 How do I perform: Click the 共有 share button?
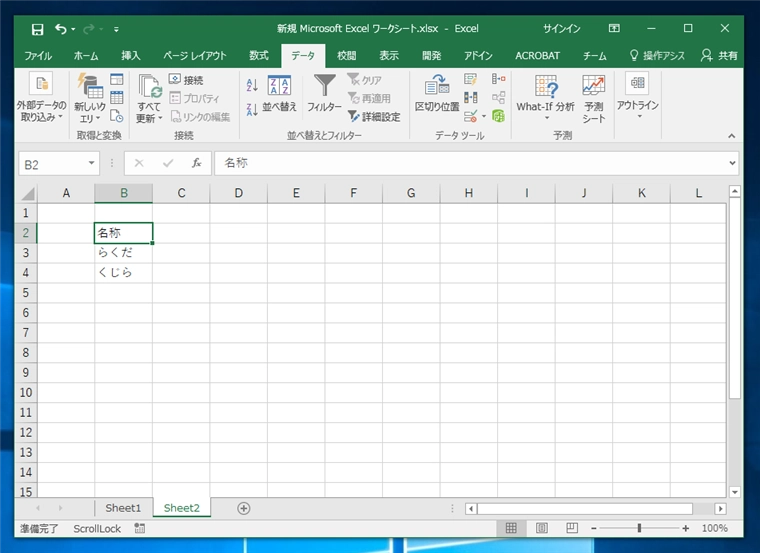(x=719, y=56)
